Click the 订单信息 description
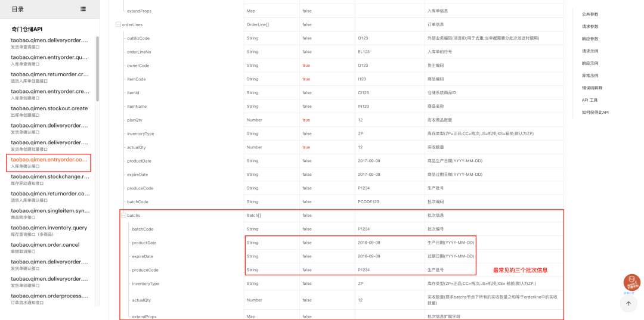644x320 pixels. (435, 24)
